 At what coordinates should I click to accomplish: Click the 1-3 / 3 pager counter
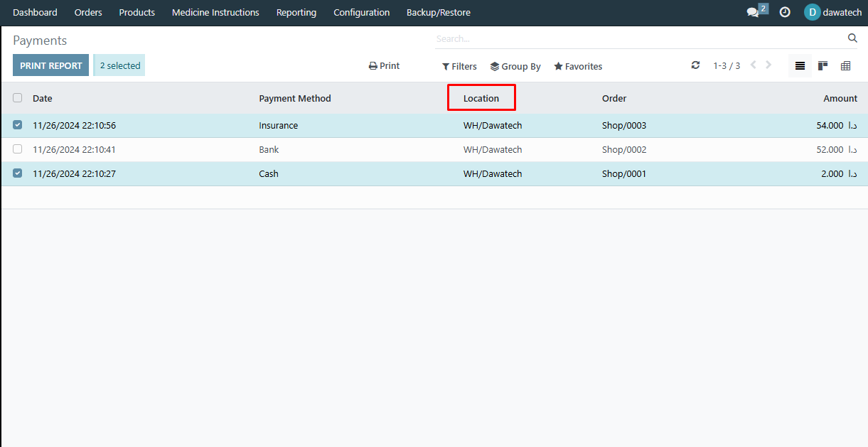pos(727,65)
